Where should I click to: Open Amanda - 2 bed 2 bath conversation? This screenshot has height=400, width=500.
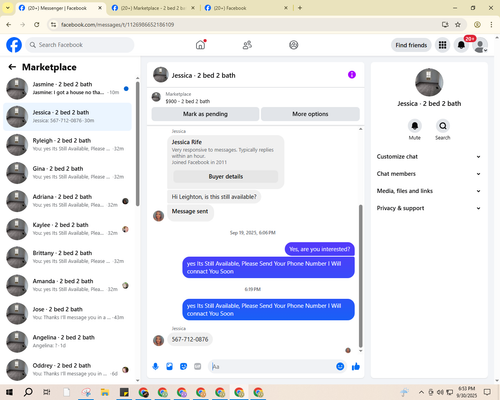[x=67, y=285]
